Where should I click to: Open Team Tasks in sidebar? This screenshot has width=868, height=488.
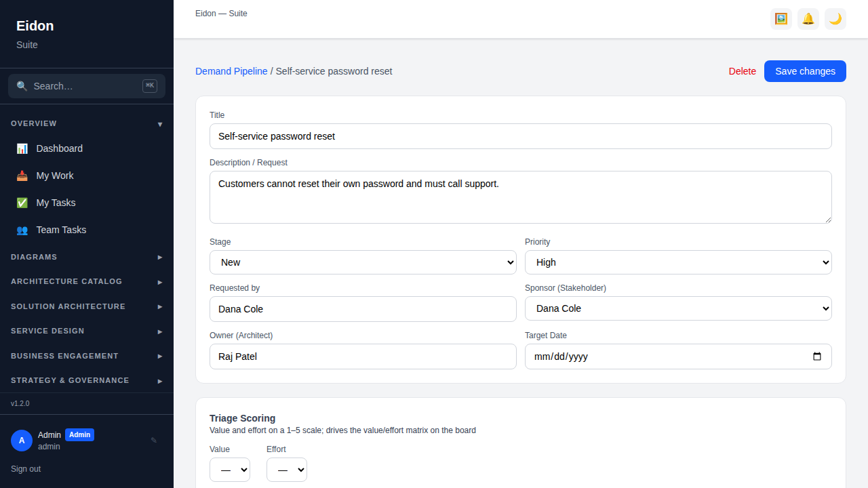pos(87,230)
